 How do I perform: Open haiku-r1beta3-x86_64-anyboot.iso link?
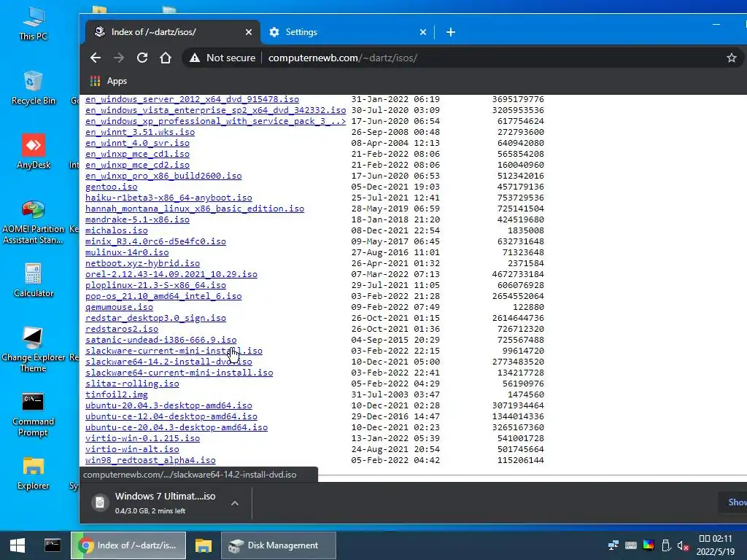169,198
